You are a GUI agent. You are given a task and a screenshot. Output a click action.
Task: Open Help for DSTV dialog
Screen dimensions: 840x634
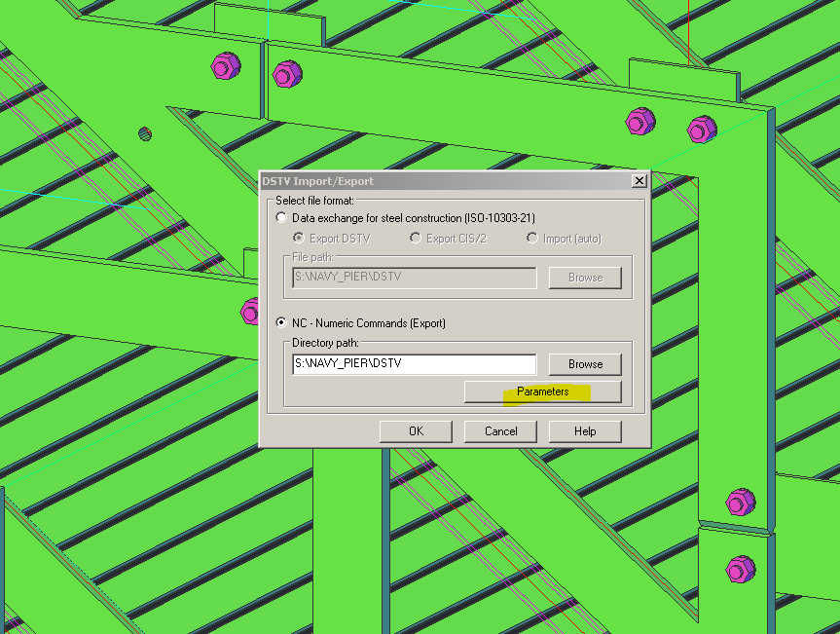pos(585,431)
